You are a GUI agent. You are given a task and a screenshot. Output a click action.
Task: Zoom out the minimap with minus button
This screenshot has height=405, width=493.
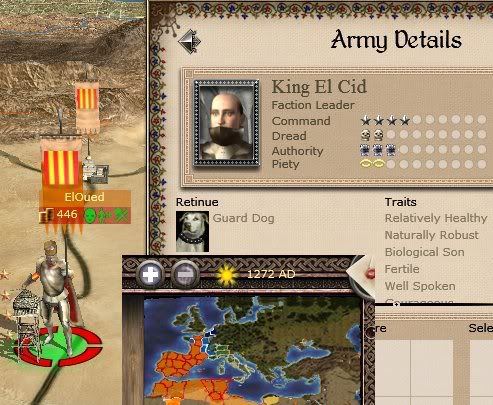[185, 275]
